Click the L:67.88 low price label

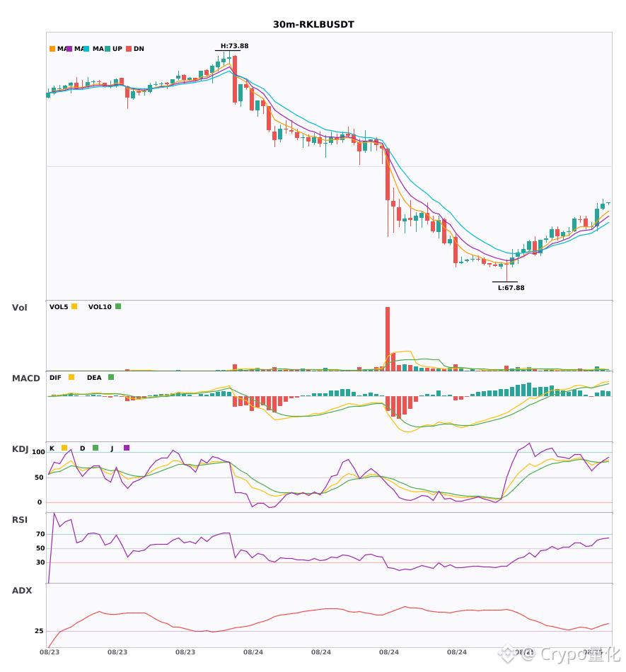pos(511,288)
